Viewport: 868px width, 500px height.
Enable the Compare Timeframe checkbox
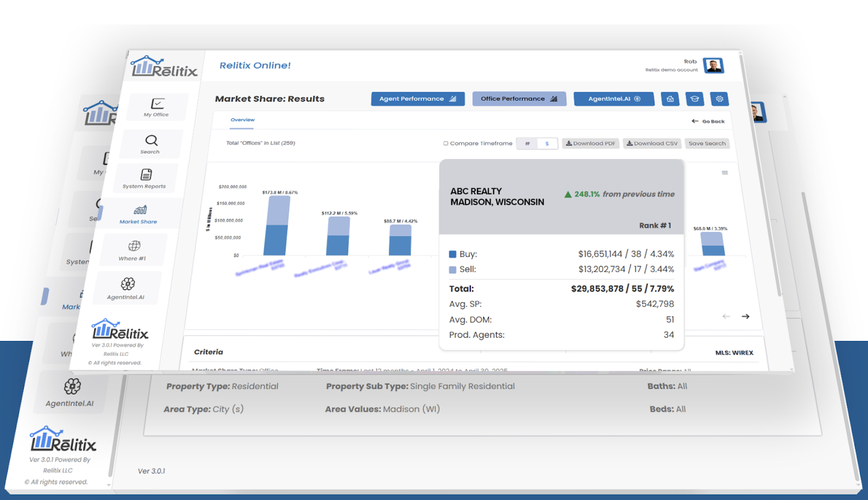(446, 143)
